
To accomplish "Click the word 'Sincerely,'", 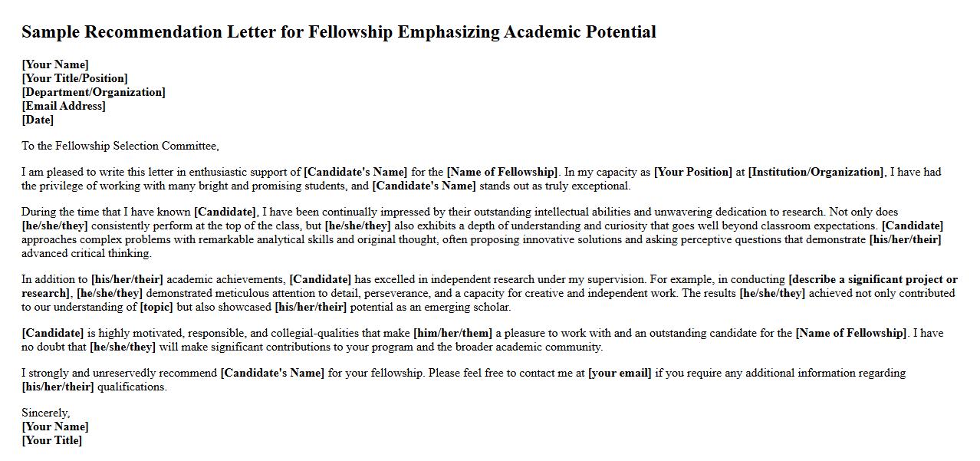I will (45, 413).
